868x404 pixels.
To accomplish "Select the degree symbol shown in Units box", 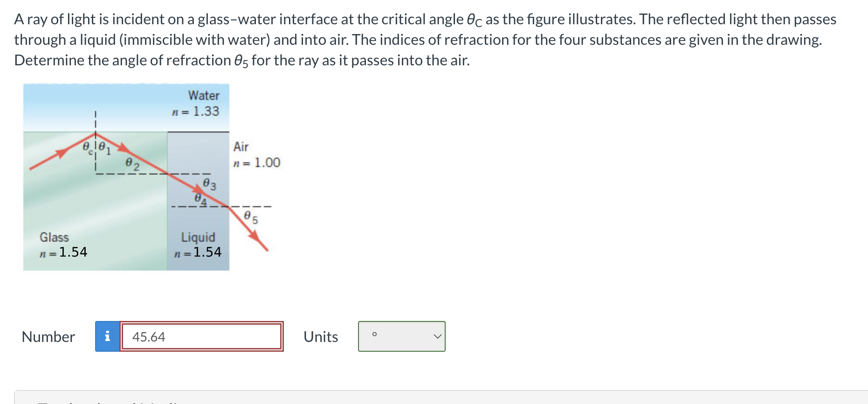I will [x=374, y=334].
